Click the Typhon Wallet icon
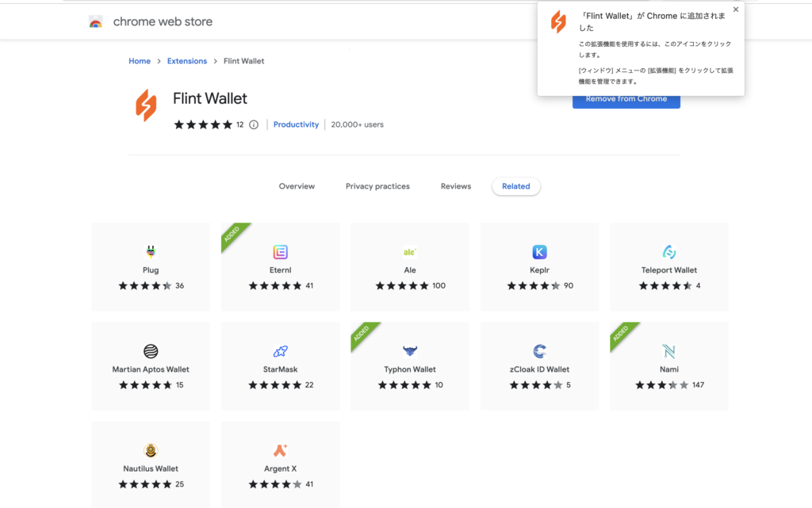 410,351
